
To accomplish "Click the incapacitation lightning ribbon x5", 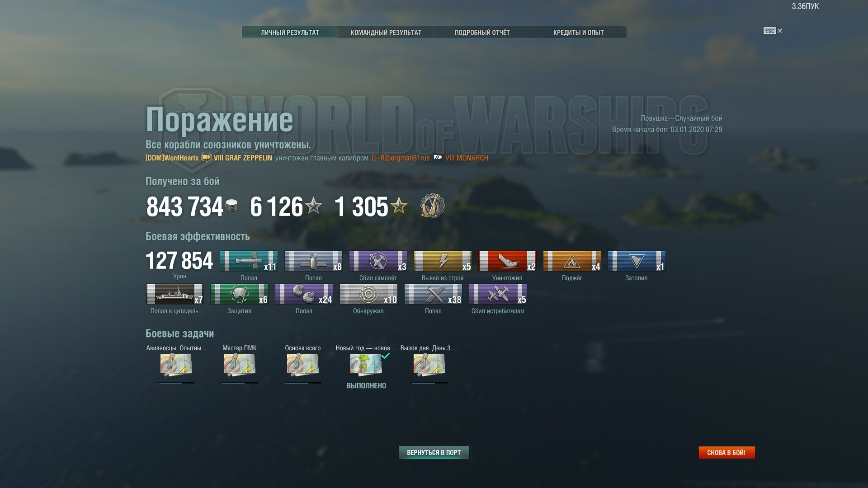I will coord(443,261).
